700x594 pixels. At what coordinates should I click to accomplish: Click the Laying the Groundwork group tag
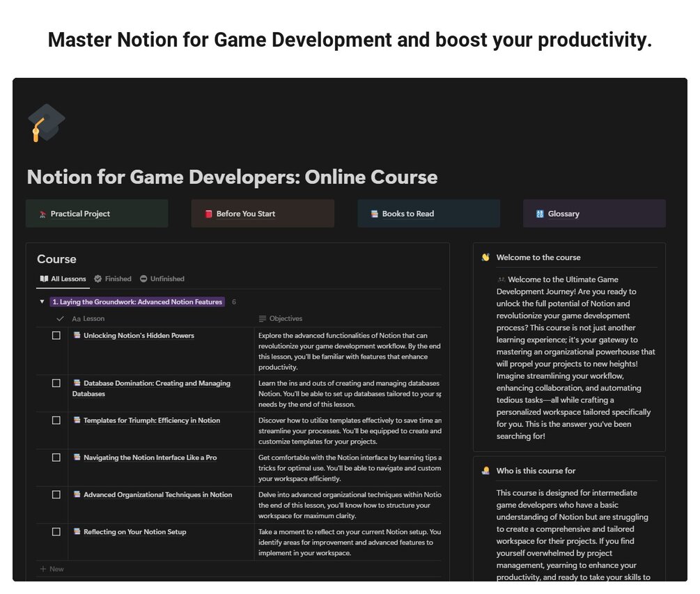137,302
